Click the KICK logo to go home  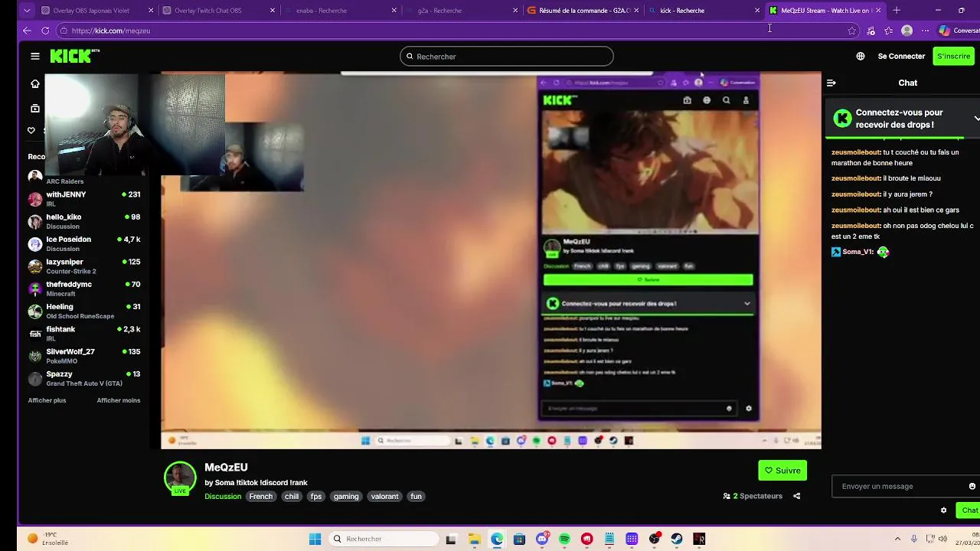(74, 56)
